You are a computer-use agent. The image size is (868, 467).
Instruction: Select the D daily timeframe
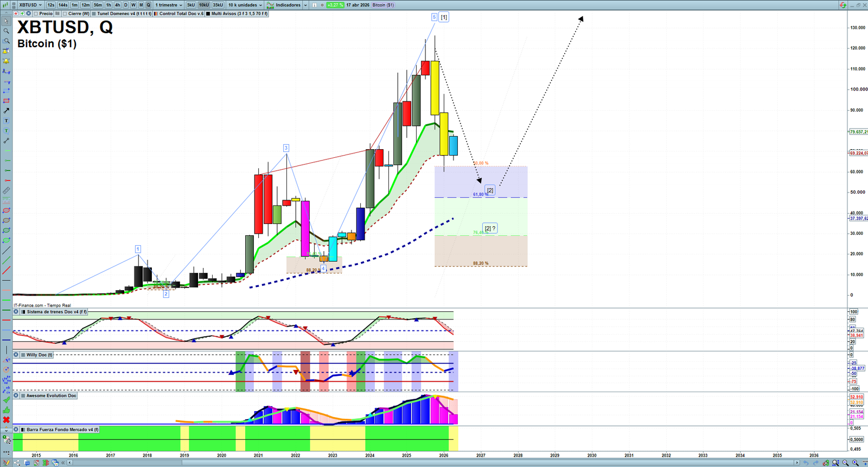coord(125,5)
